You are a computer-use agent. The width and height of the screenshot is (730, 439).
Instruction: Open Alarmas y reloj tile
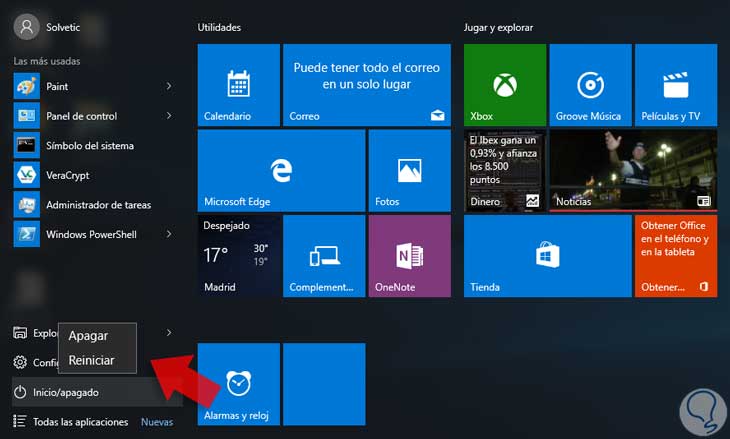[x=239, y=384]
